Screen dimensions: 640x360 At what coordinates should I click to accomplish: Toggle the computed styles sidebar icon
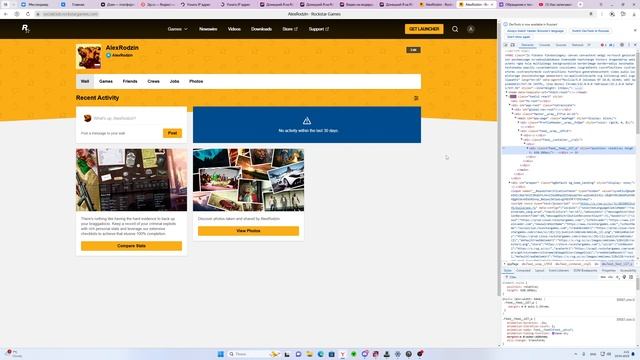pyautogui.click(x=631, y=277)
